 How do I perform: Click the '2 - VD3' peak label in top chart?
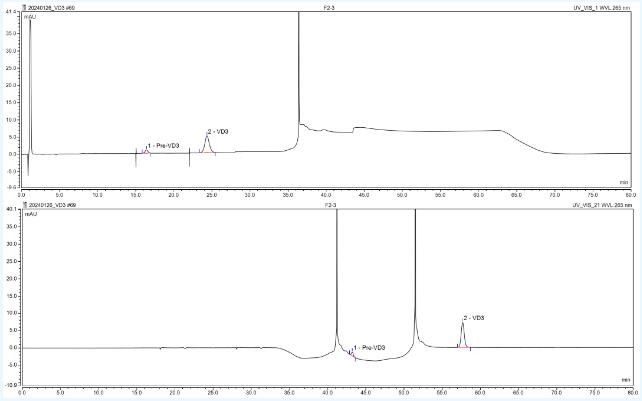[x=217, y=131]
